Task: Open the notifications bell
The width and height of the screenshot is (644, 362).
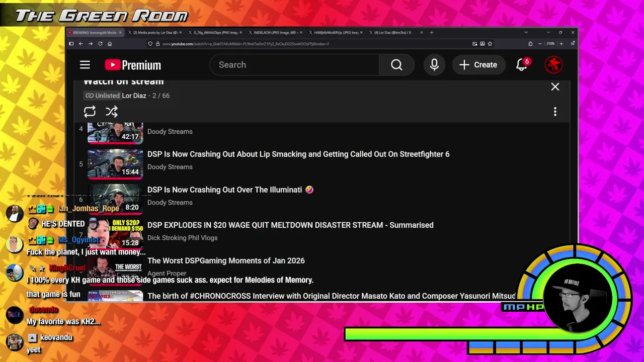Action: [522, 65]
